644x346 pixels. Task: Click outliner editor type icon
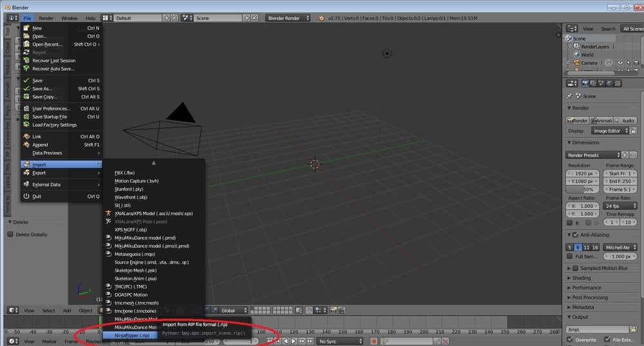(x=572, y=28)
